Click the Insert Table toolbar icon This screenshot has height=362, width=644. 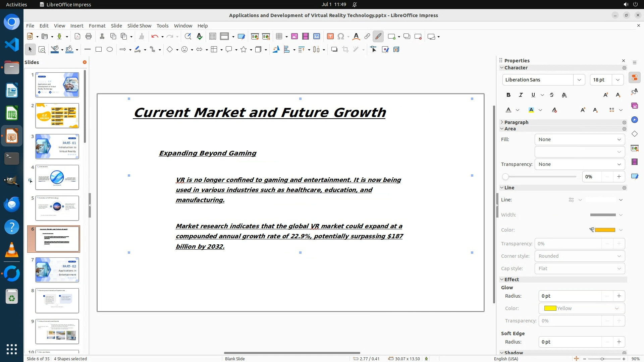[279, 37]
